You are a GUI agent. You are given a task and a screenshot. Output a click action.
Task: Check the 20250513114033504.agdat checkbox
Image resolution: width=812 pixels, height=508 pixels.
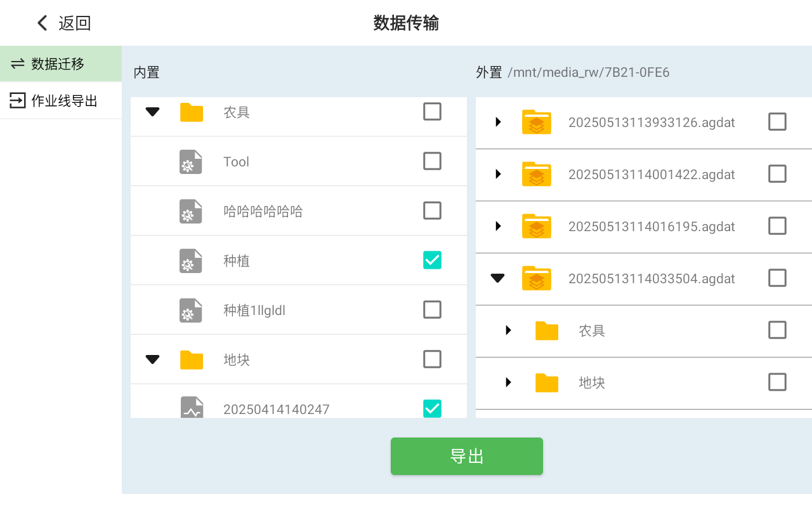(777, 278)
